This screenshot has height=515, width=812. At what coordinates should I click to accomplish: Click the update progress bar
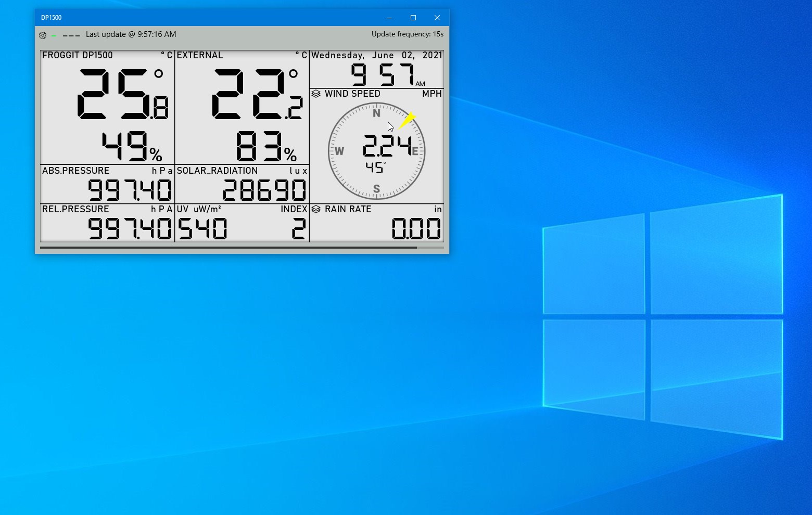pos(242,248)
